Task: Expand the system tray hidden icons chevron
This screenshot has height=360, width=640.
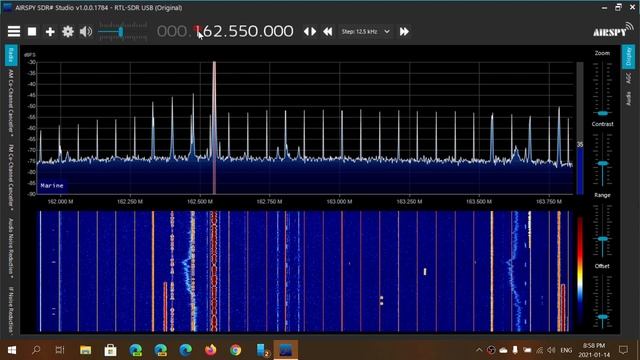Action: (x=479, y=350)
